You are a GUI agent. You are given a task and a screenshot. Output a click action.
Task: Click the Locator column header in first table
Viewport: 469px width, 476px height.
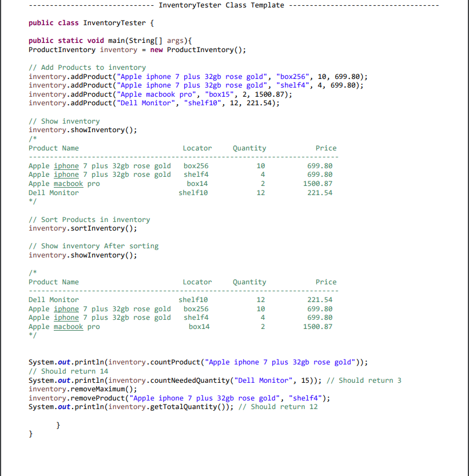(197, 148)
